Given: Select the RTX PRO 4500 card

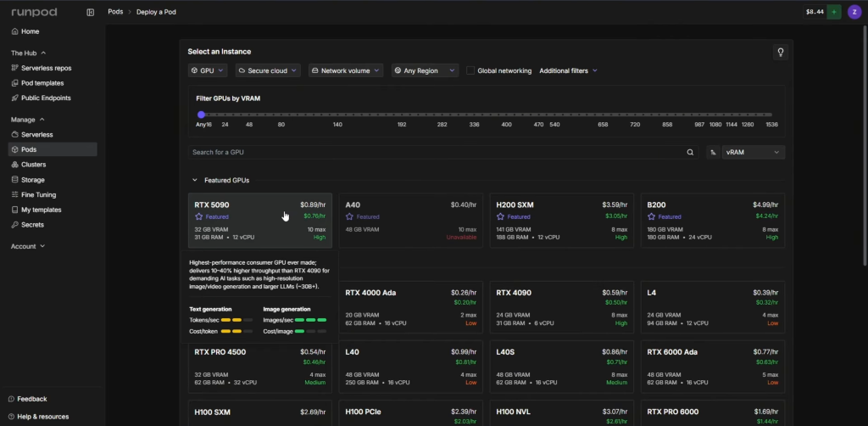Looking at the screenshot, I should tap(260, 367).
